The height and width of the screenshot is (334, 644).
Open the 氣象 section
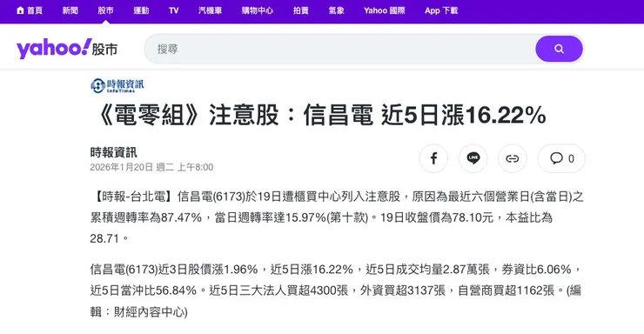[x=337, y=10]
